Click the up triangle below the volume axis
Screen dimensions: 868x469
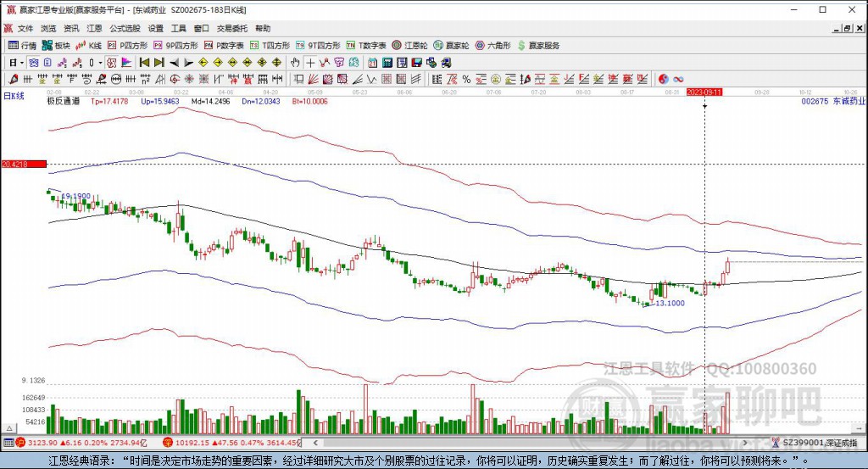(x=8, y=428)
